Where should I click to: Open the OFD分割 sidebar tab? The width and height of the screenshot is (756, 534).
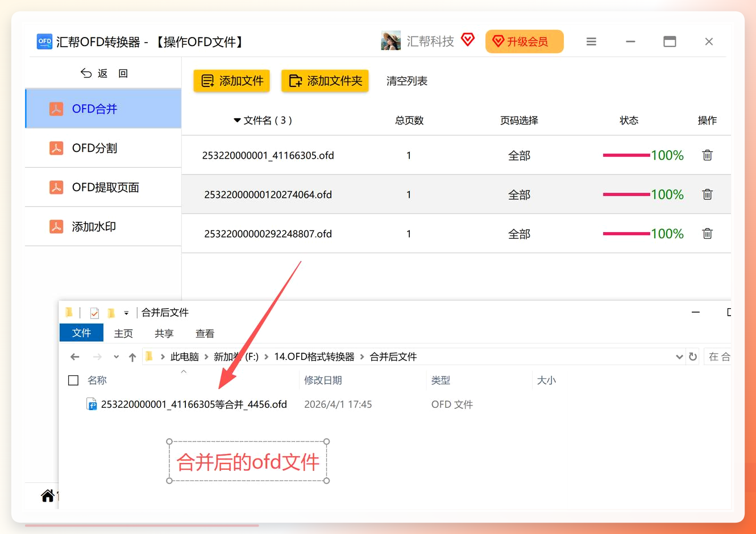[103, 148]
